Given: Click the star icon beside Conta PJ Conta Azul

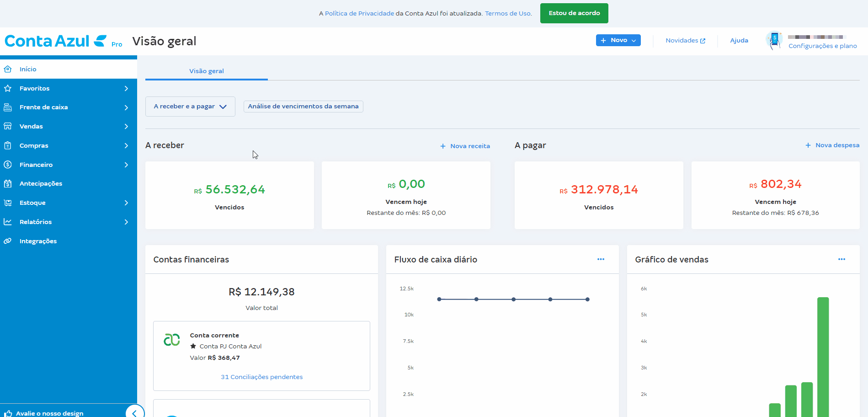Looking at the screenshot, I should tap(193, 346).
